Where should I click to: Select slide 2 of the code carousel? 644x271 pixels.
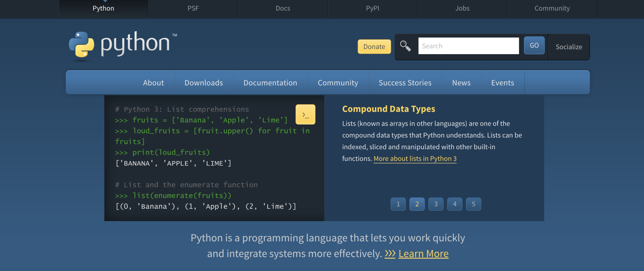[x=417, y=204]
